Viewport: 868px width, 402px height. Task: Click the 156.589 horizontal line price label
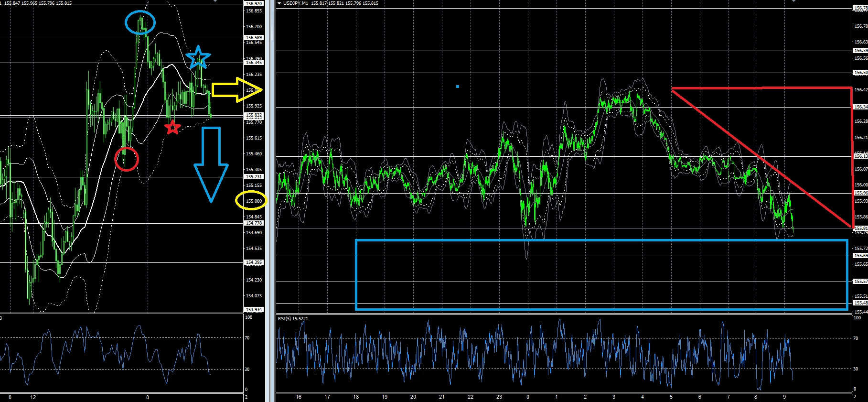[253, 37]
